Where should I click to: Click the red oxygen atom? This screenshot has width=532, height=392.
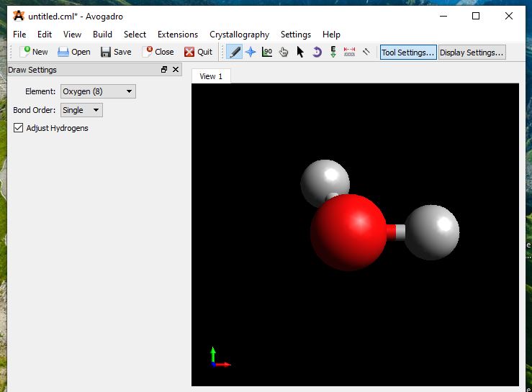point(348,232)
